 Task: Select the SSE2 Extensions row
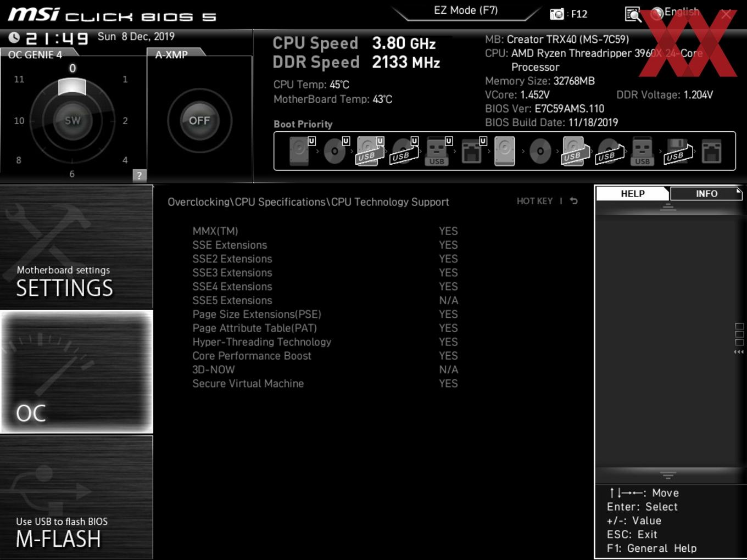[325, 259]
